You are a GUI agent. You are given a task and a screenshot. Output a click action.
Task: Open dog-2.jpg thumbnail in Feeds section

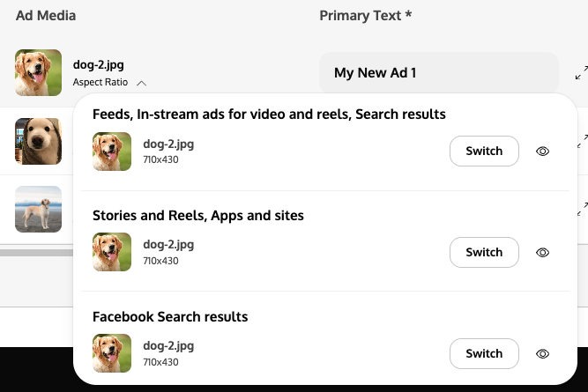pyautogui.click(x=112, y=152)
